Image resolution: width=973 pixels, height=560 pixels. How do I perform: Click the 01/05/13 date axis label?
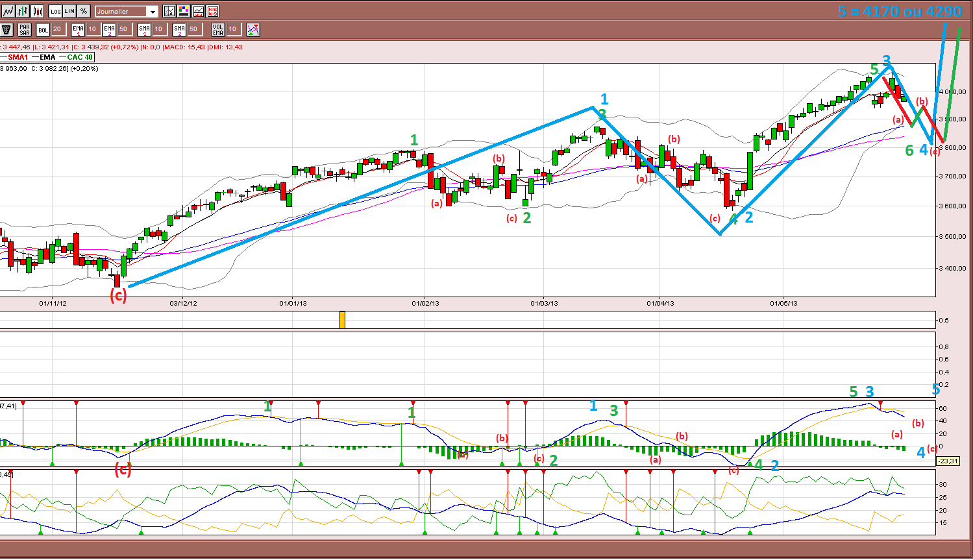tap(783, 303)
